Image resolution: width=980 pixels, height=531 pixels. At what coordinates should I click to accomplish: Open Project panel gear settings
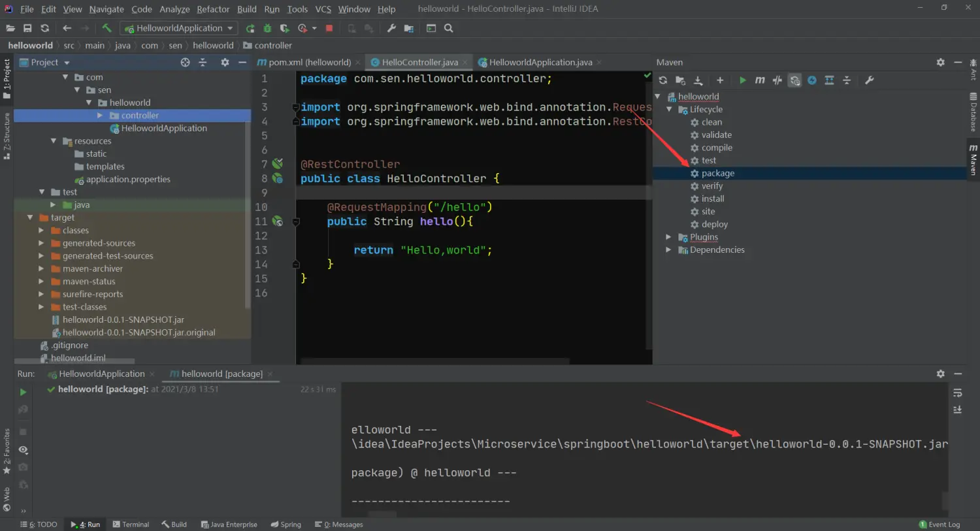pos(225,62)
